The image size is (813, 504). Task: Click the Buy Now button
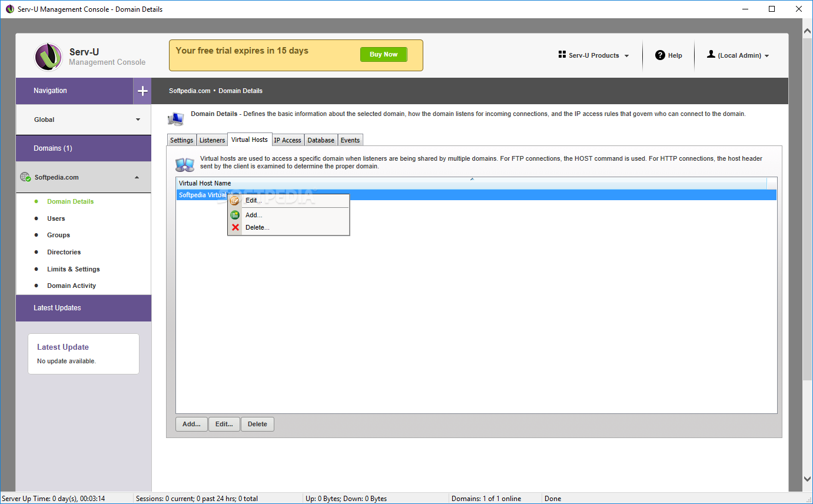pos(384,54)
